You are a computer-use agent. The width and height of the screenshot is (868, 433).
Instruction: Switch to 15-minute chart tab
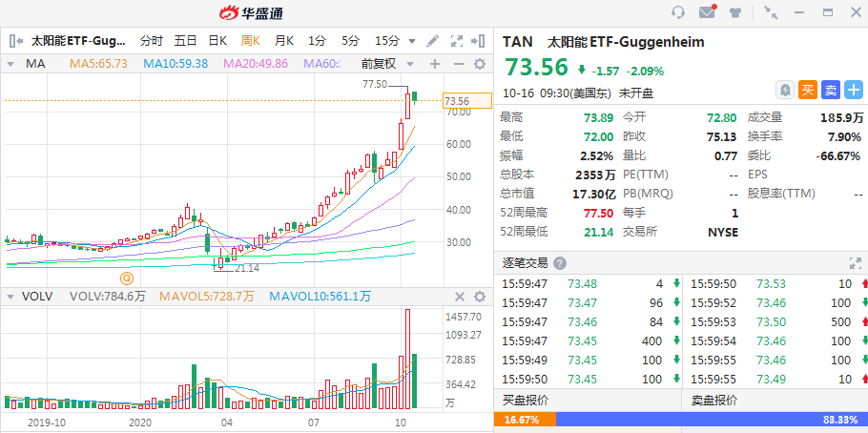click(x=387, y=40)
